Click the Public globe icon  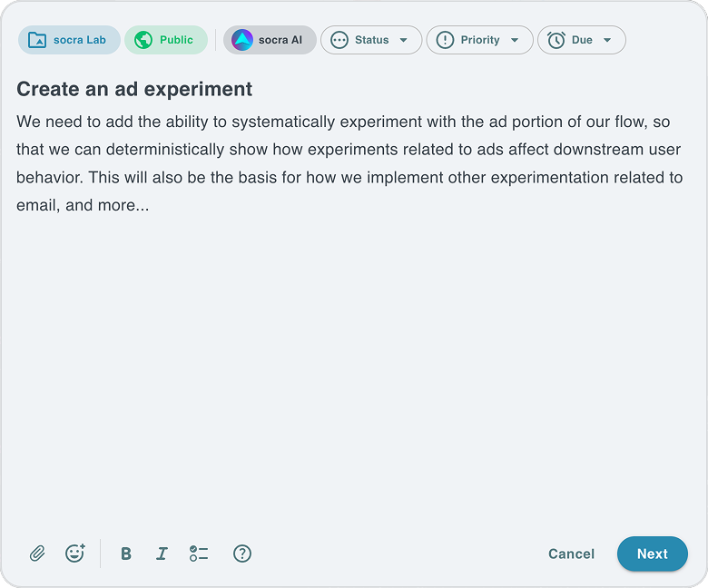click(x=143, y=40)
